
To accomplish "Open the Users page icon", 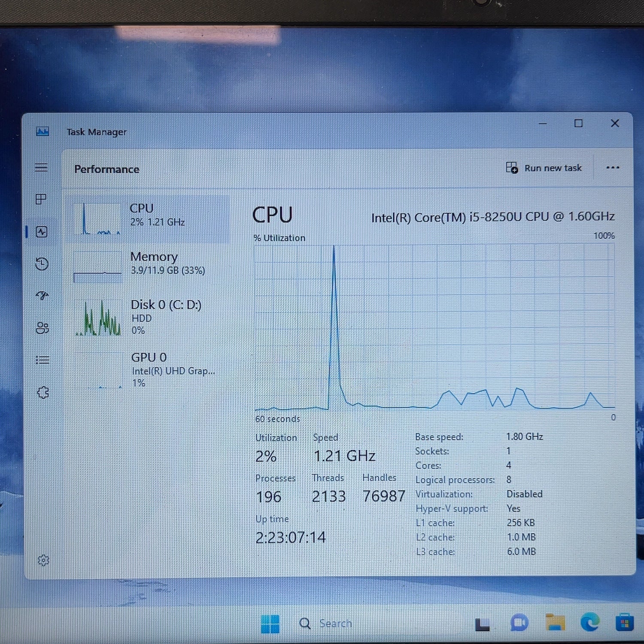I will pyautogui.click(x=42, y=328).
